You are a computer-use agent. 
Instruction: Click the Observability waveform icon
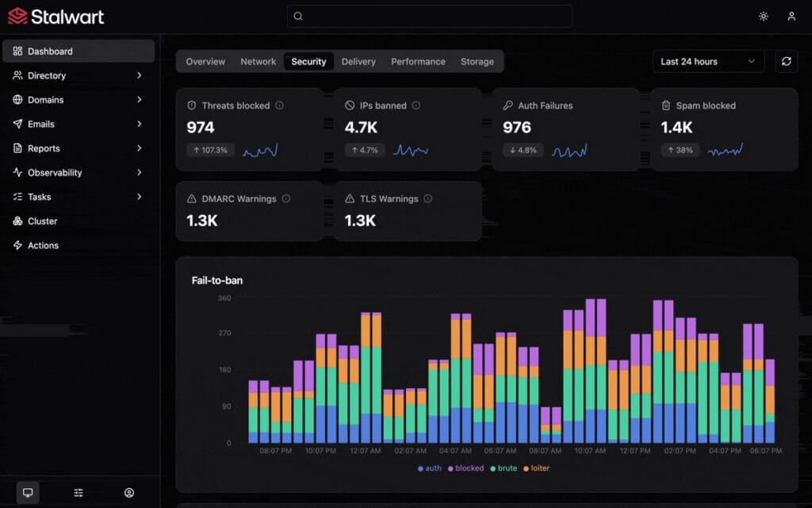pos(17,172)
